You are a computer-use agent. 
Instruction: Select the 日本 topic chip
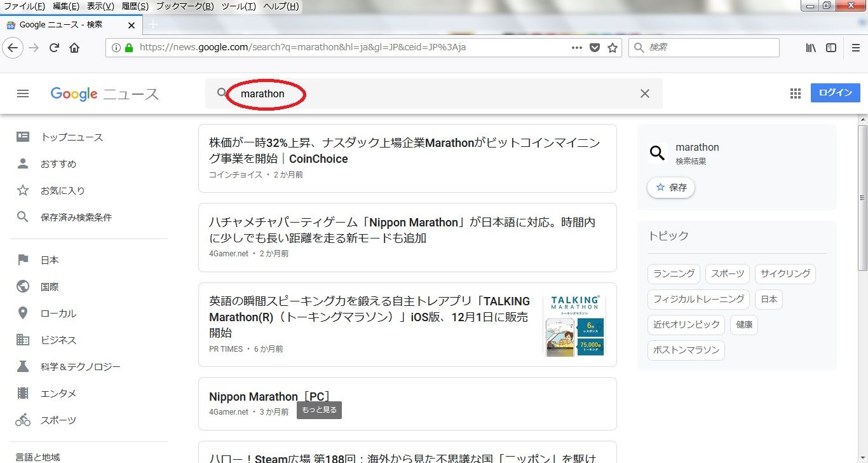769,299
